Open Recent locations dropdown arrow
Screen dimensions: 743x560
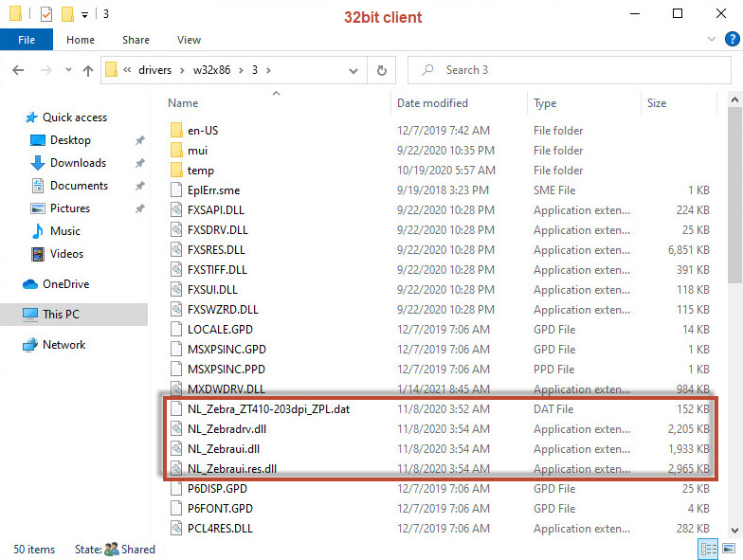(66, 70)
